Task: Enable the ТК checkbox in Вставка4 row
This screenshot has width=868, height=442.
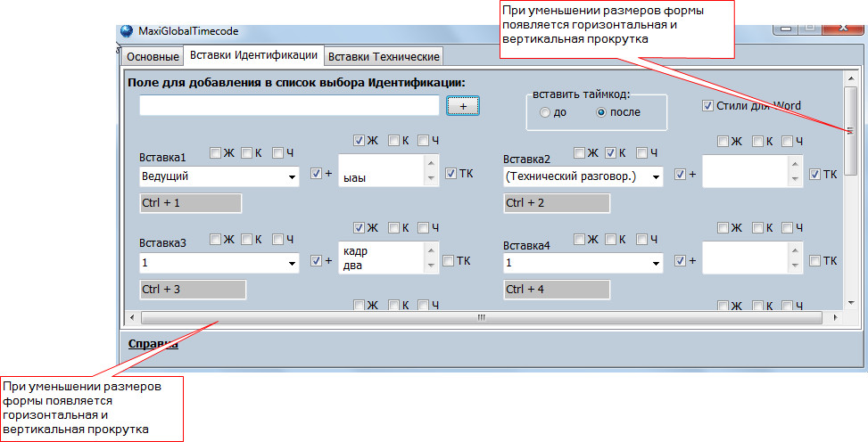Action: click(814, 260)
